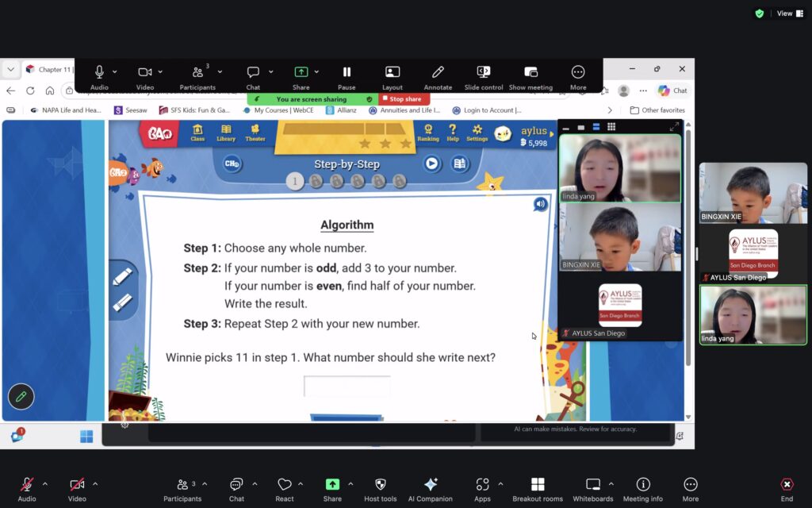The height and width of the screenshot is (508, 812).
Task: Toggle microphone in the top sharing toolbar
Action: 100,72
